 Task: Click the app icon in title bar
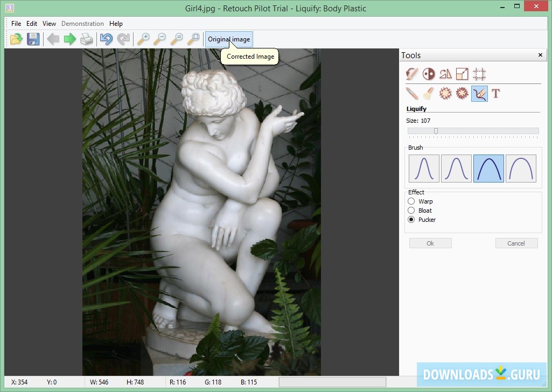point(10,8)
